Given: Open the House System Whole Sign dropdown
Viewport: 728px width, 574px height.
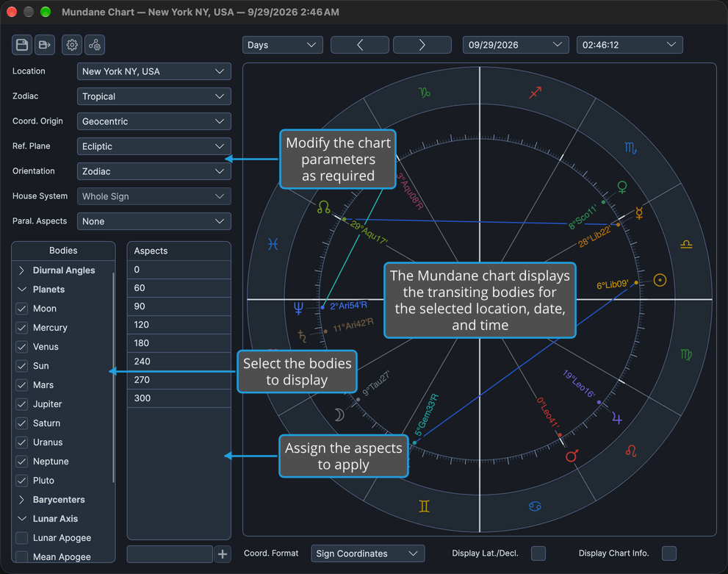Looking at the screenshot, I should (x=154, y=196).
